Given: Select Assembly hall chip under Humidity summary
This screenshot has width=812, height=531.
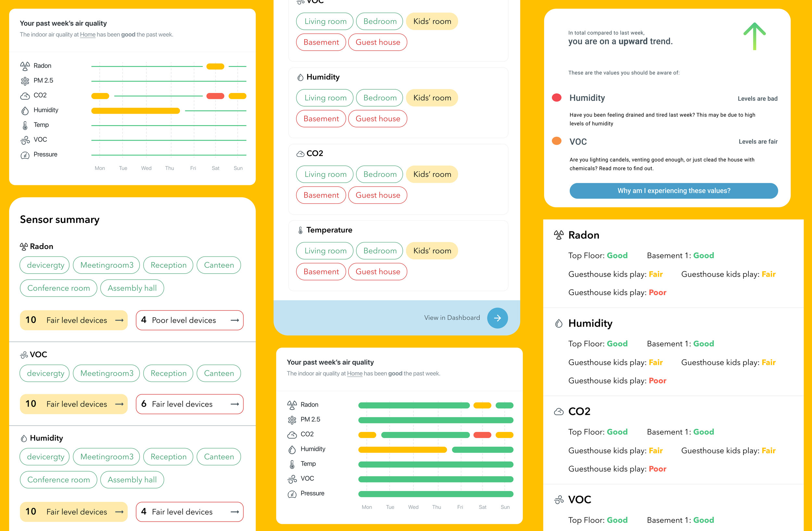Looking at the screenshot, I should point(132,480).
